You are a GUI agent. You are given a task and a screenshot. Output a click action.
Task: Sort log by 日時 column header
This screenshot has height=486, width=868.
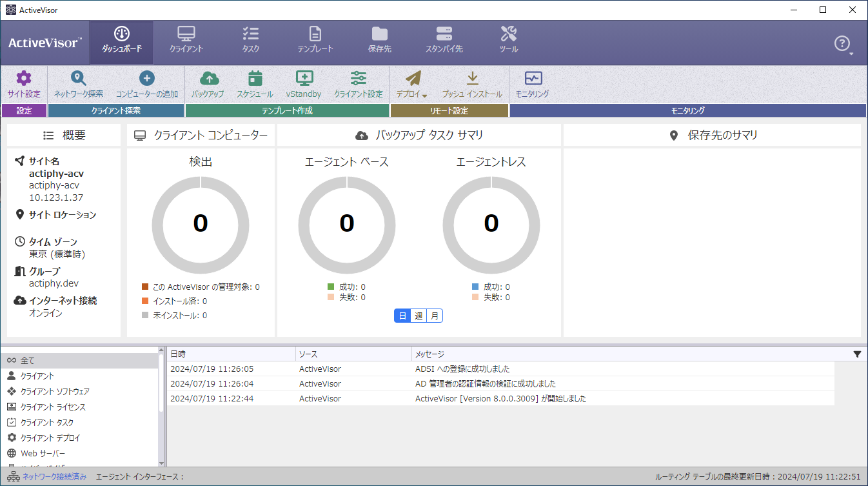point(231,354)
